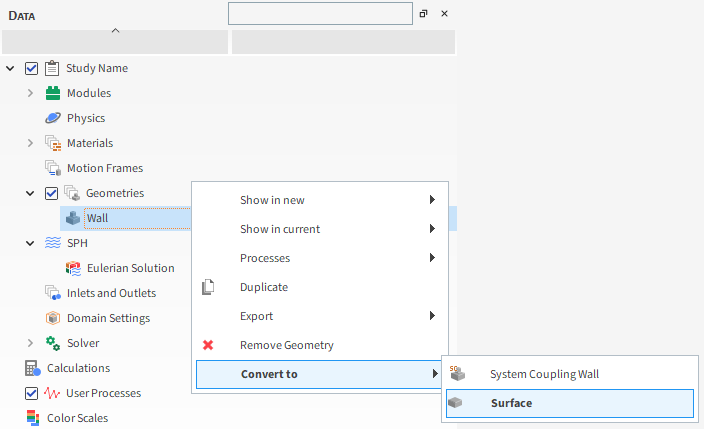Click the Domain Settings cube icon
Image resolution: width=704 pixels, height=429 pixels.
53,318
